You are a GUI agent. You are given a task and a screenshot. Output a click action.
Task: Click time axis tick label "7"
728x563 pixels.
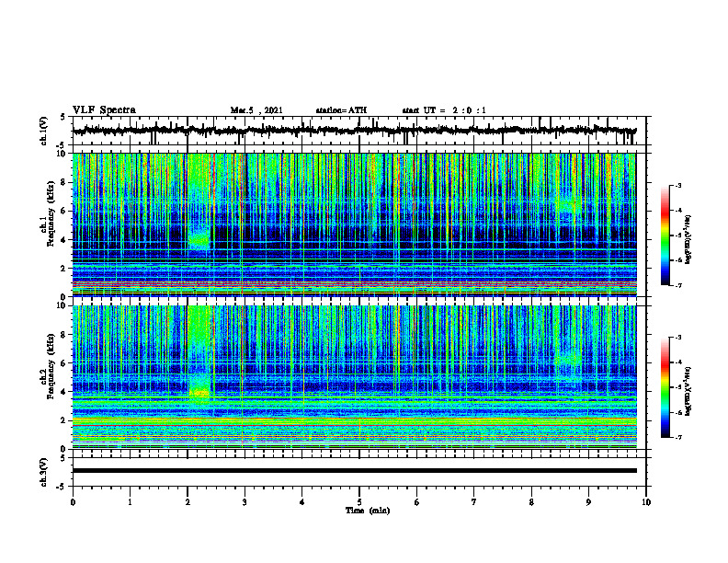point(474,502)
